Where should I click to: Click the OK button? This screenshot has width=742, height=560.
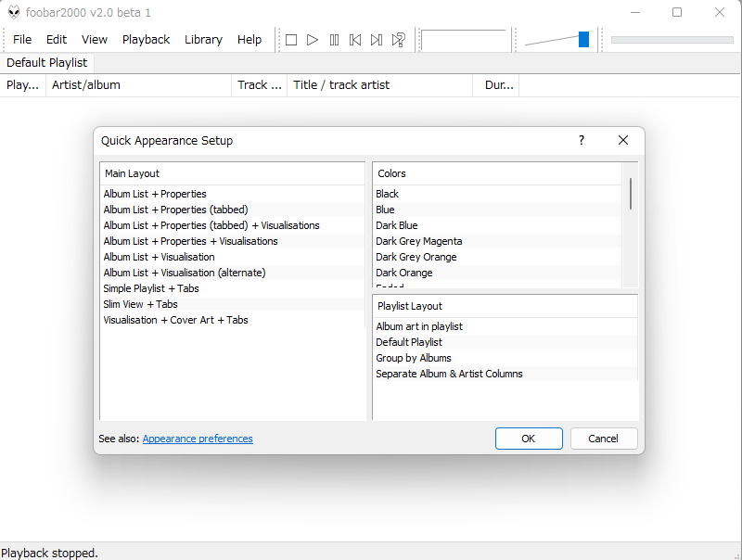[529, 439]
